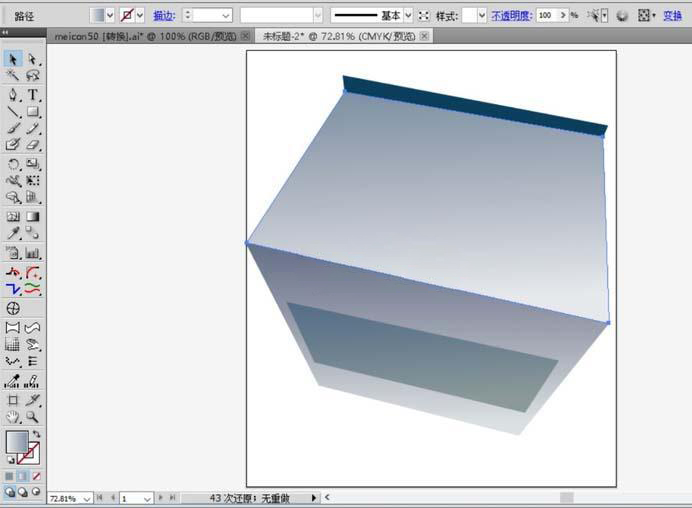Image resolution: width=692 pixels, height=508 pixels.
Task: Expand the stroke color dropdown arrow
Action: 140,16
